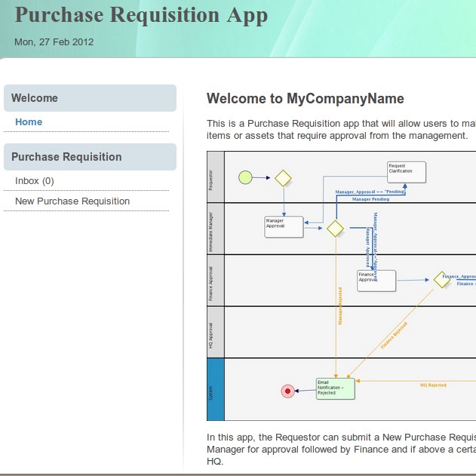This screenshot has height=476, width=476.
Task: Click the orange HQ Rejected flow label
Action: coord(433,385)
